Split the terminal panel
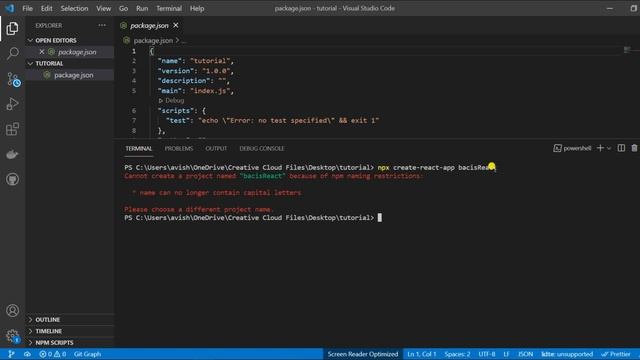The height and width of the screenshot is (360, 640). pyautogui.click(x=621, y=148)
